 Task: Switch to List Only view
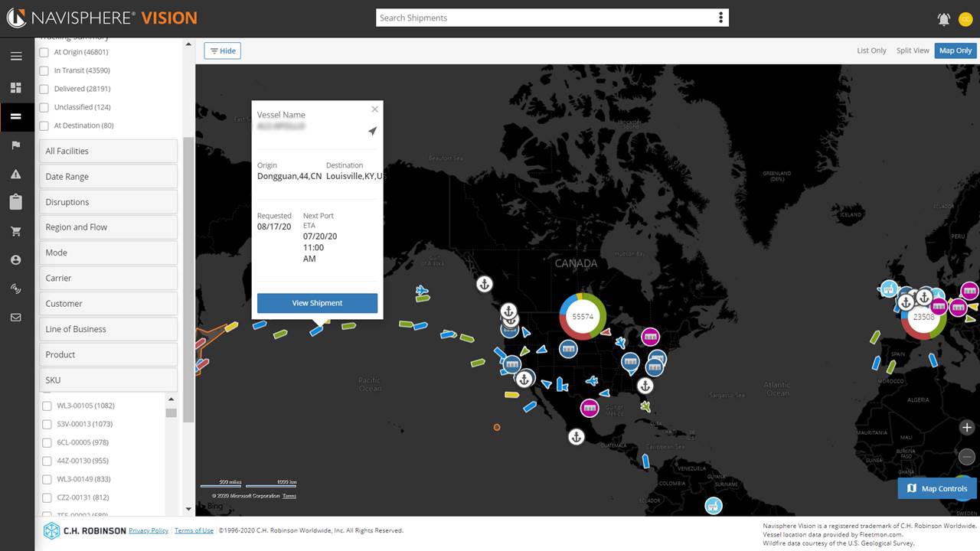coord(871,51)
